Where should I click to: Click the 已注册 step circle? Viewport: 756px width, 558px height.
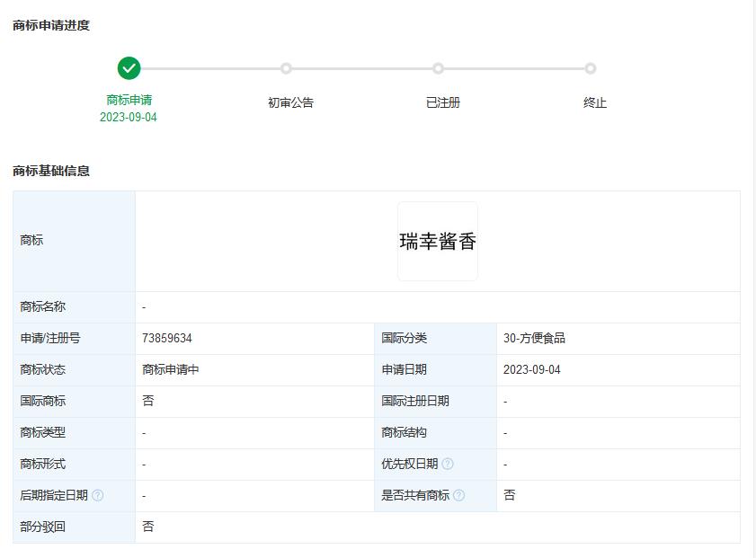click(x=438, y=68)
